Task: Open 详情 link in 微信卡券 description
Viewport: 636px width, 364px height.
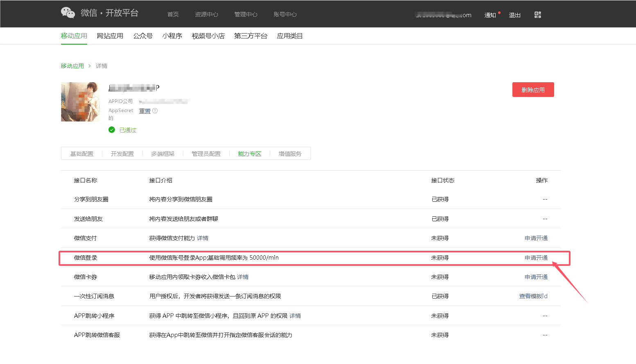Action: click(243, 277)
